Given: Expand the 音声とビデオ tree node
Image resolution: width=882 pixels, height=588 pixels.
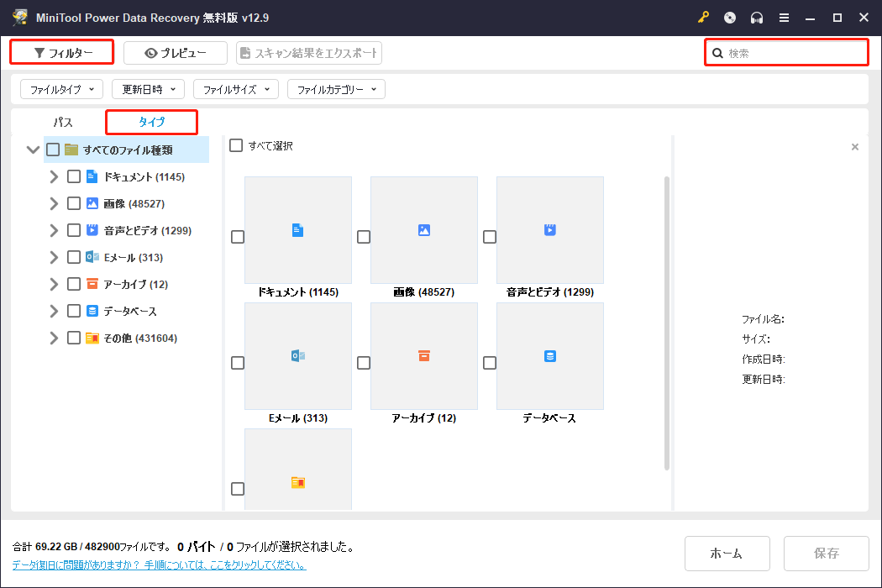Looking at the screenshot, I should [x=54, y=230].
